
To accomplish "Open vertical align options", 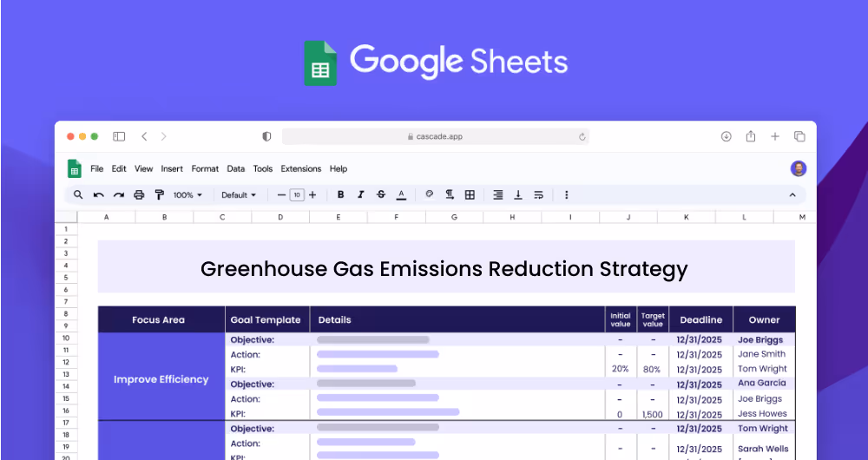I will click(518, 195).
